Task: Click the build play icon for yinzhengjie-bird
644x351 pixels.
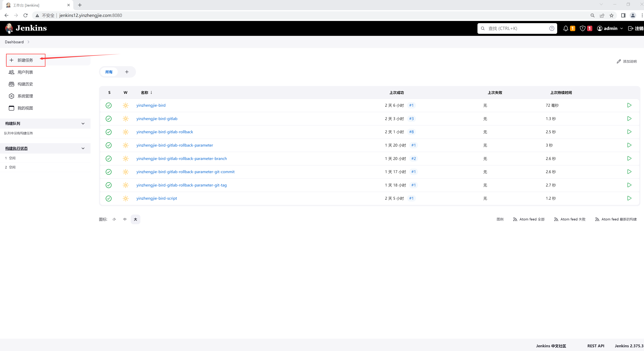Action: point(629,105)
